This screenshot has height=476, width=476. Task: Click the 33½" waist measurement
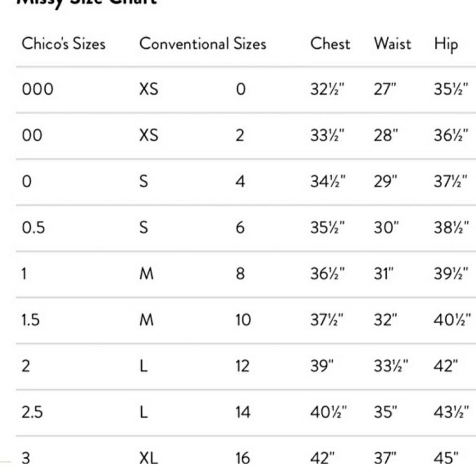click(x=391, y=366)
